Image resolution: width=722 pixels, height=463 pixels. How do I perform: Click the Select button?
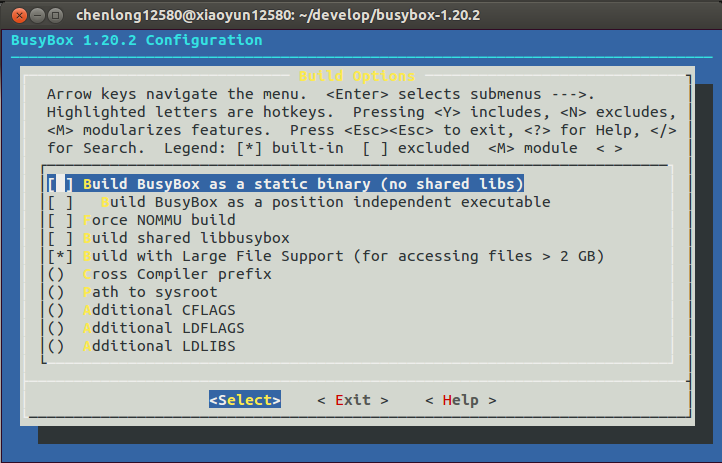coord(245,399)
